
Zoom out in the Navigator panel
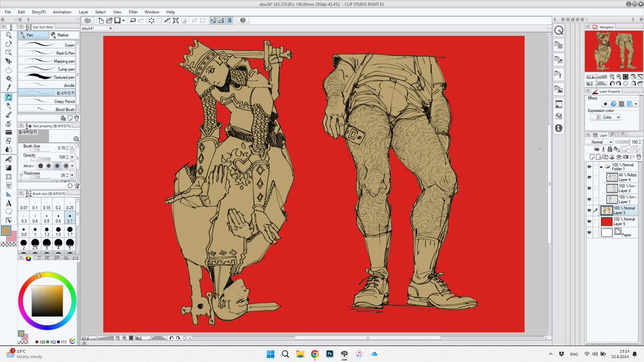click(x=613, y=77)
